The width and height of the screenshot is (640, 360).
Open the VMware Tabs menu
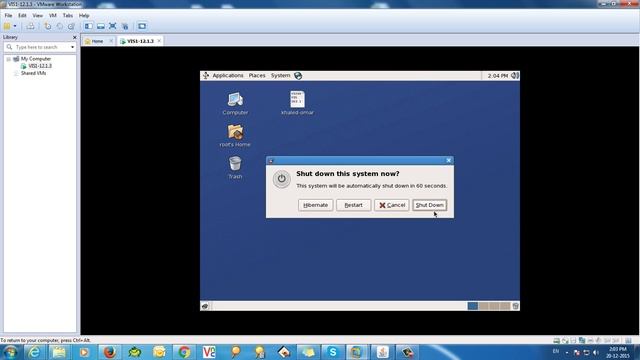68,16
